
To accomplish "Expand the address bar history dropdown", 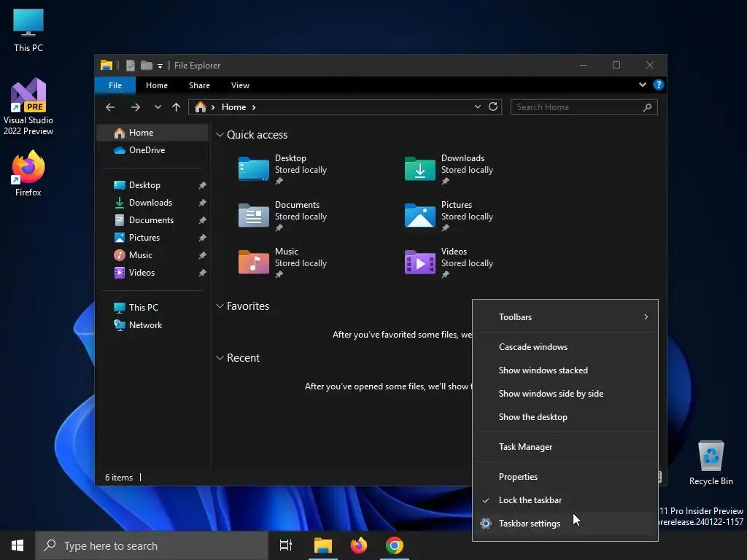I will [x=477, y=106].
